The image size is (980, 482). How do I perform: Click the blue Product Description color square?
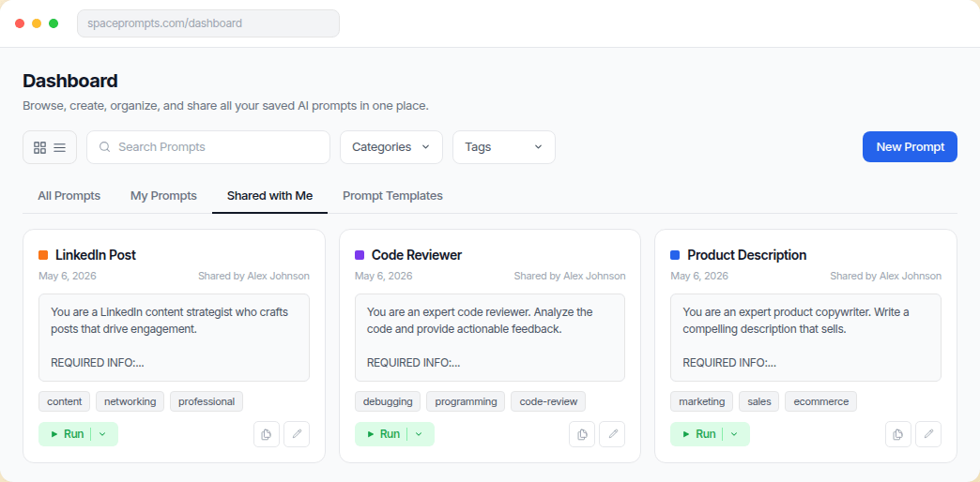coord(675,255)
